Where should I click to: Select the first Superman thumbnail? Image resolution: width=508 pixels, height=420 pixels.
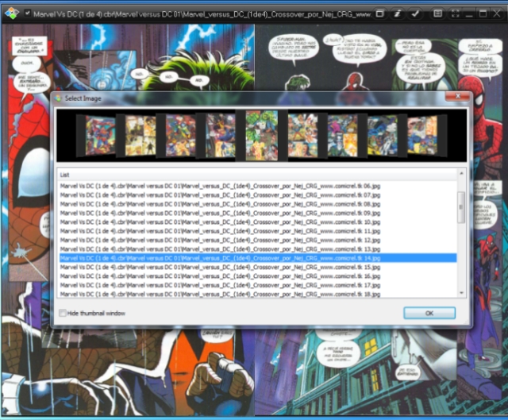coord(100,136)
